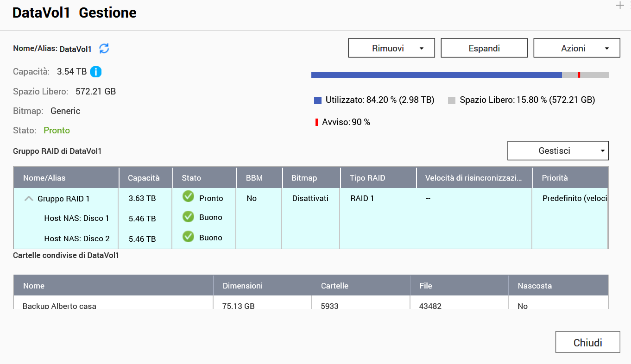Viewport: 631px width, 364px height.
Task: Click the red 90% warning marker on usage bar
Action: coord(579,75)
